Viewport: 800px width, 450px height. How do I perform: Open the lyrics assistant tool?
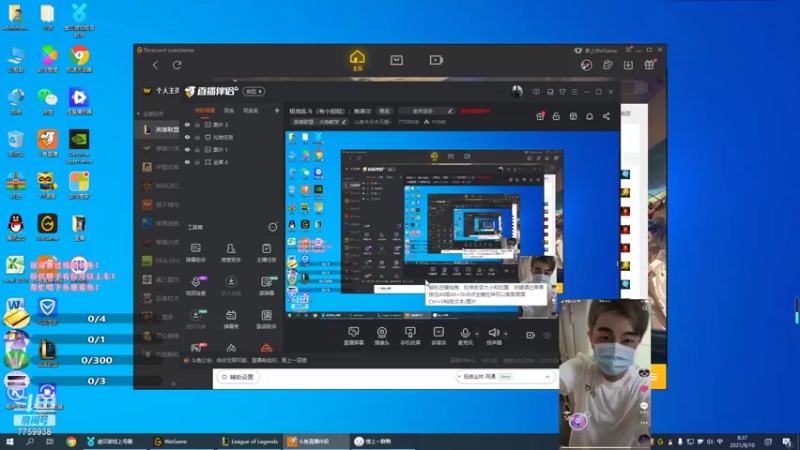pyautogui.click(x=266, y=319)
